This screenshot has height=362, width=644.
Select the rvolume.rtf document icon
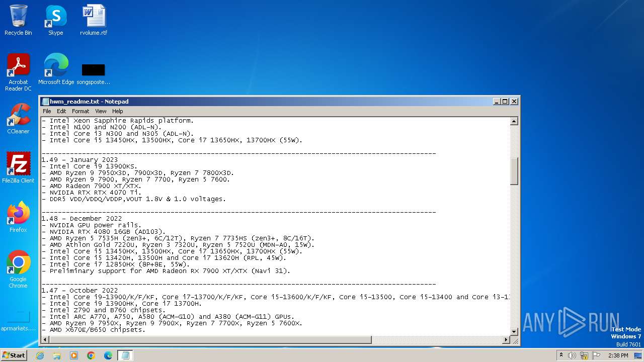click(x=94, y=20)
